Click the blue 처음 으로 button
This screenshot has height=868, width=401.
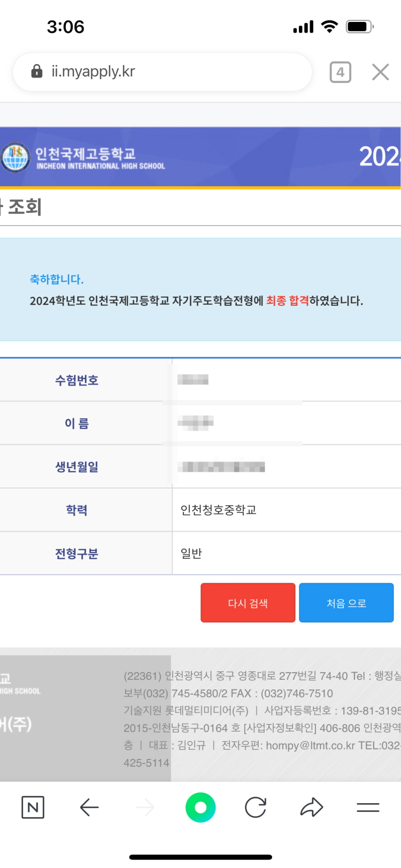(346, 603)
